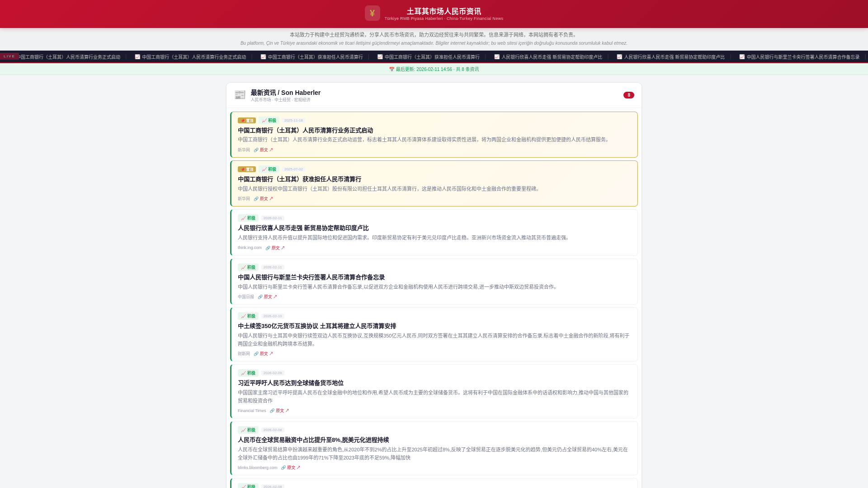868x488 pixels.
Task: Click 置顶 pin badge on 2025-07-02 article
Action: pos(247,169)
